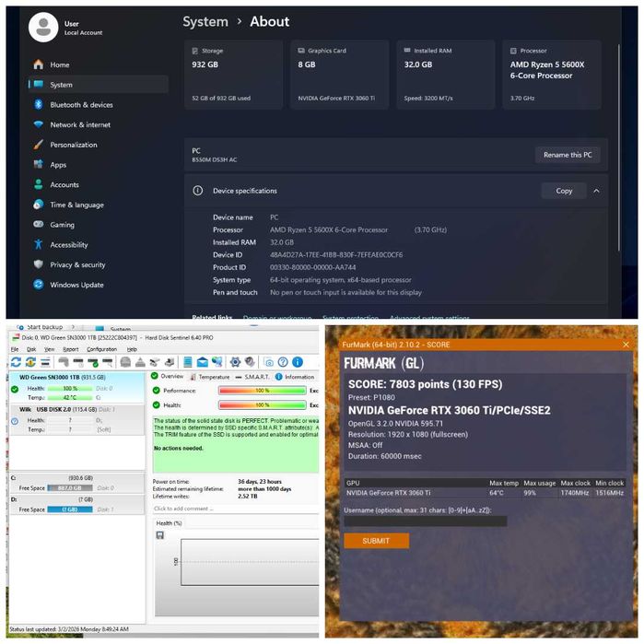Open the View menu in Hard Disk Sentinel
The height and width of the screenshot is (644, 644).
point(49,349)
